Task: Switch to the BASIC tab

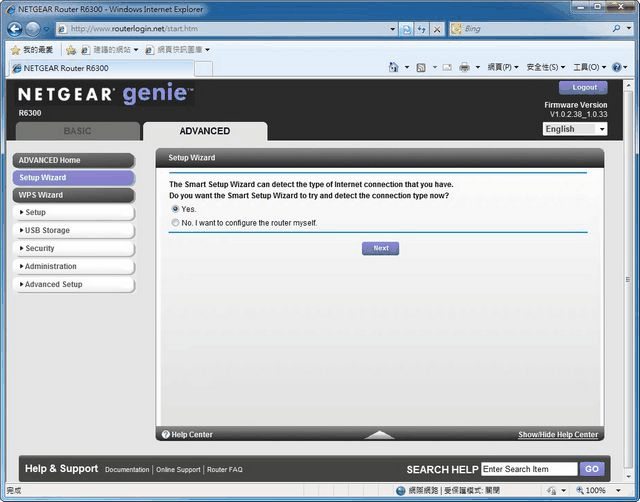Action: pos(78,131)
